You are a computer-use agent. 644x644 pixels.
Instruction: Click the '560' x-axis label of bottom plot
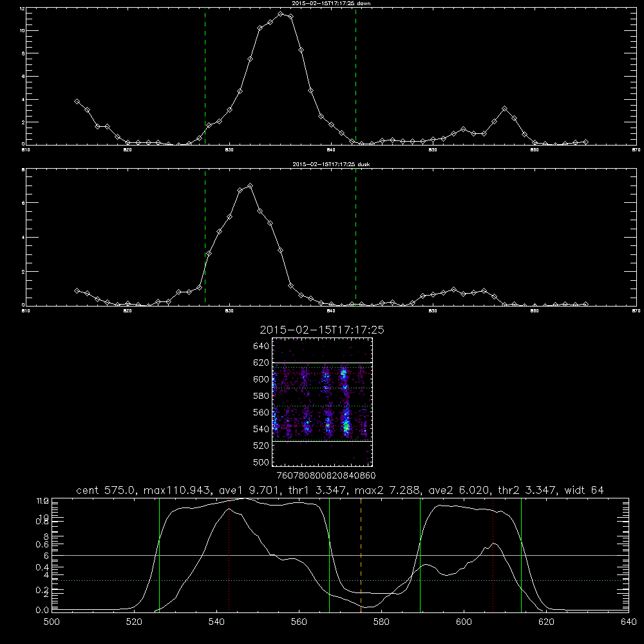coord(299,622)
